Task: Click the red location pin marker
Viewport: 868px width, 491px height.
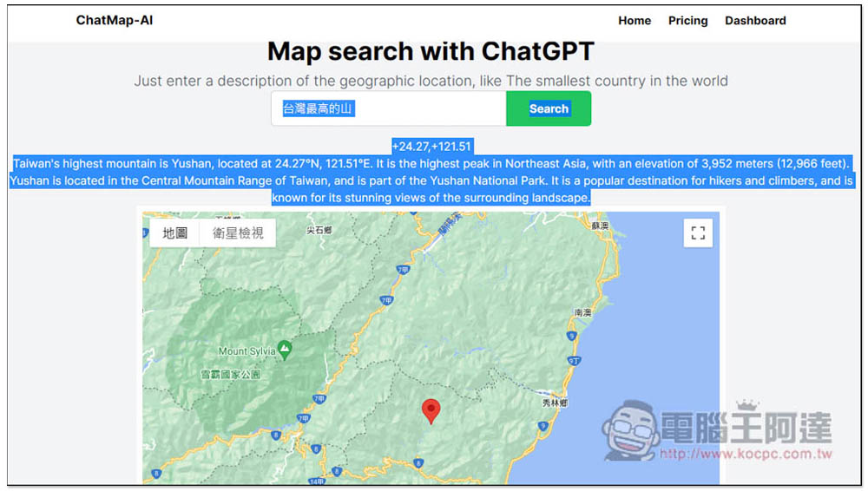Action: tap(431, 411)
